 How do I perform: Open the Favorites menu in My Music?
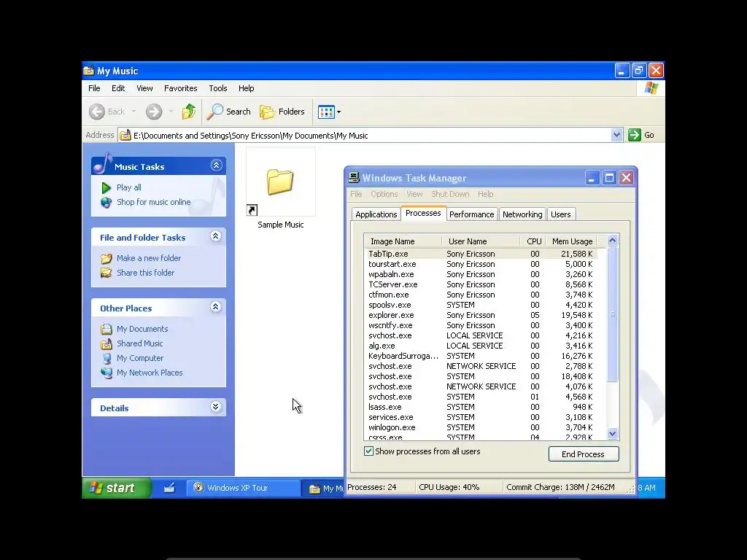pos(181,88)
